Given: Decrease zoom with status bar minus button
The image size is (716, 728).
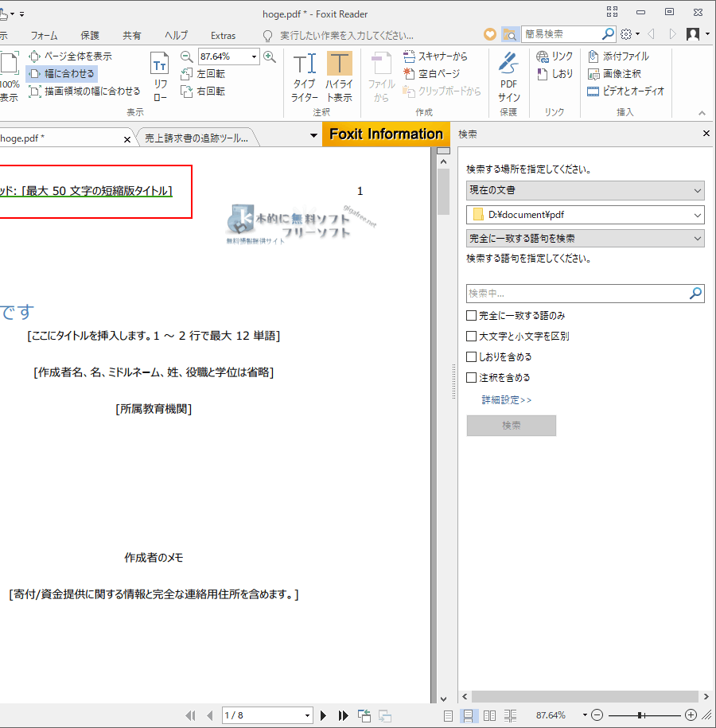Looking at the screenshot, I should (x=597, y=715).
